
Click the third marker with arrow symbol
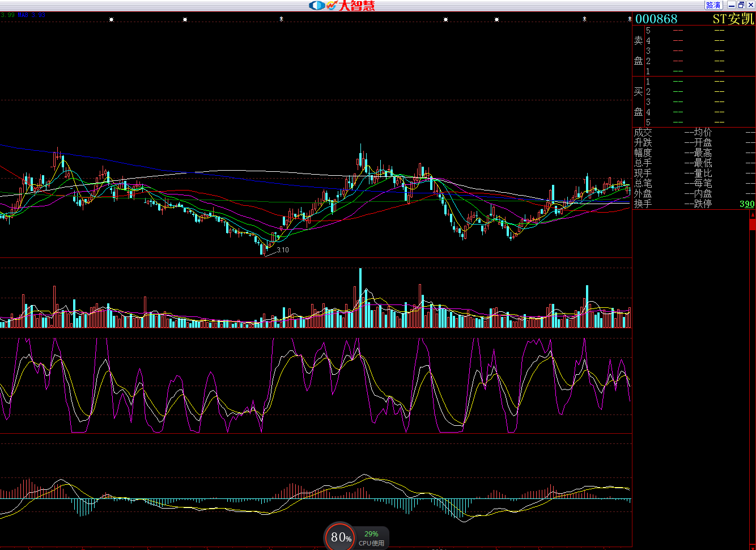pyautogui.click(x=281, y=19)
